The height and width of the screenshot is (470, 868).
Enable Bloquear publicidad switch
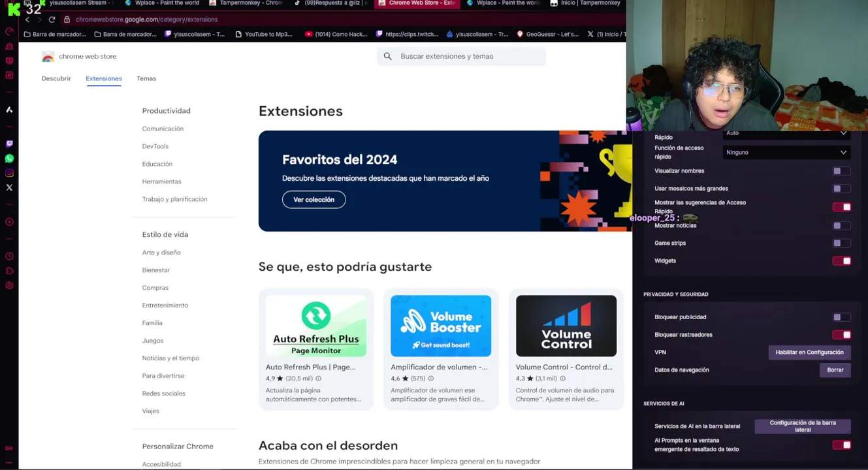point(841,317)
